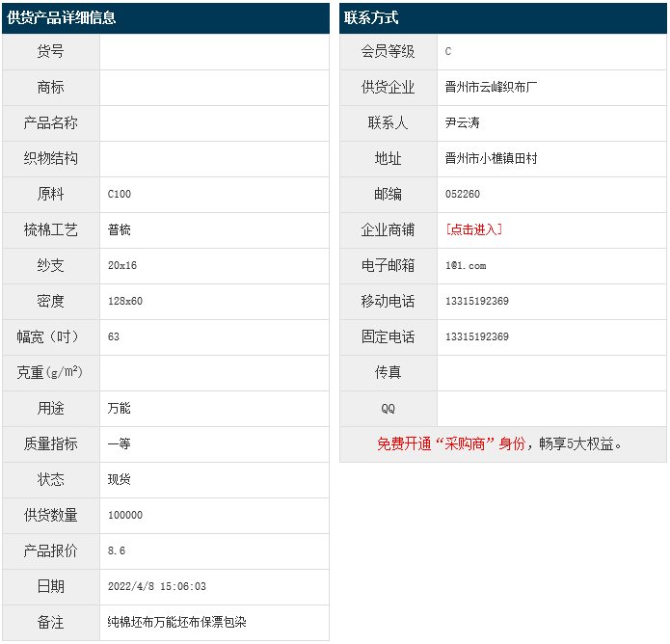Click the remark text 纯棉坯布万能坯布保漂包染

click(x=177, y=622)
